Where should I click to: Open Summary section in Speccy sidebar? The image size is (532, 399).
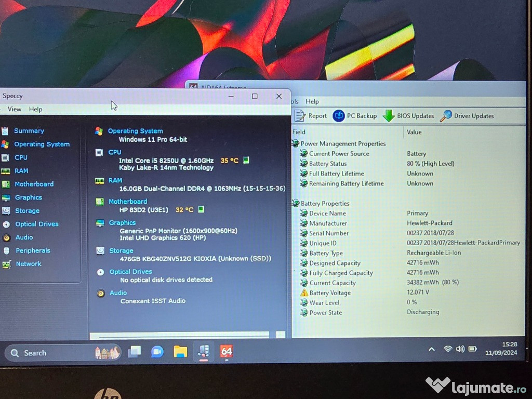(x=29, y=131)
